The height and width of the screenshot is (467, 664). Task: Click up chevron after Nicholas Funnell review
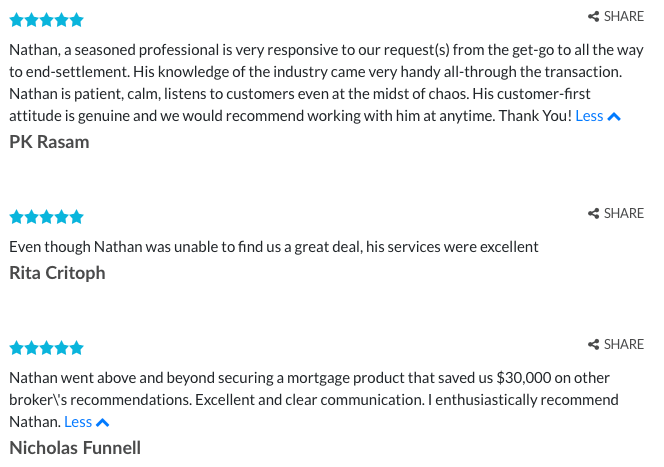(x=102, y=423)
